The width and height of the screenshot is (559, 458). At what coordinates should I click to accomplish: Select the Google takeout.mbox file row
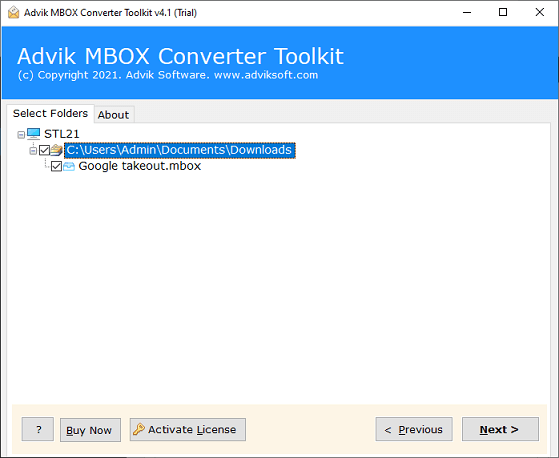pyautogui.click(x=140, y=166)
